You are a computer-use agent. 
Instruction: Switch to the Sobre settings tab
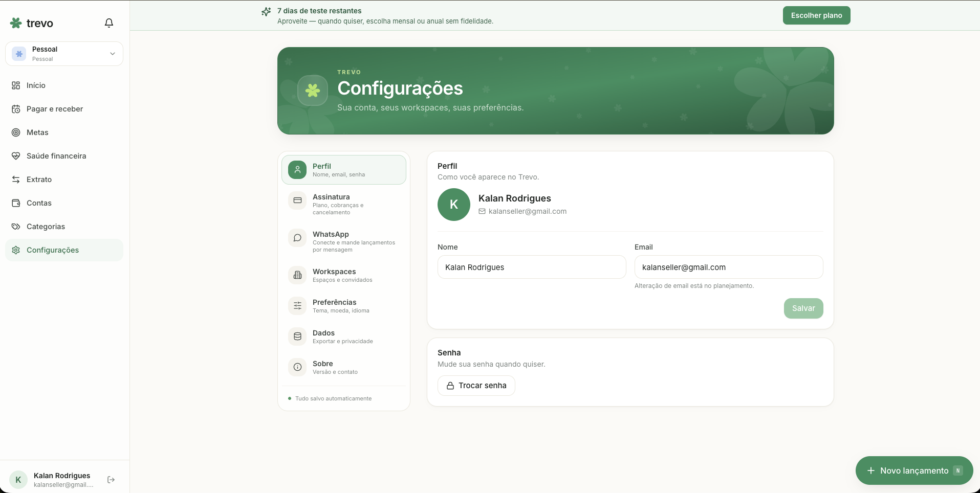click(x=344, y=367)
